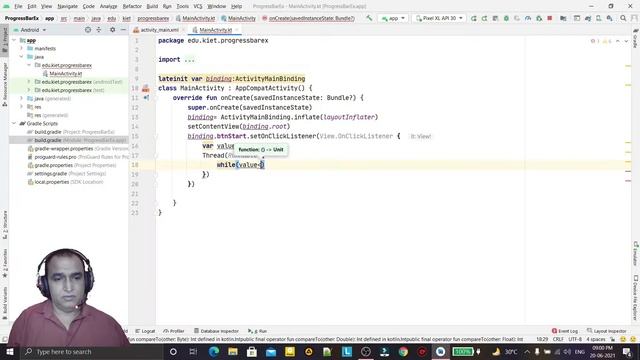Open the File menu

(18, 6)
